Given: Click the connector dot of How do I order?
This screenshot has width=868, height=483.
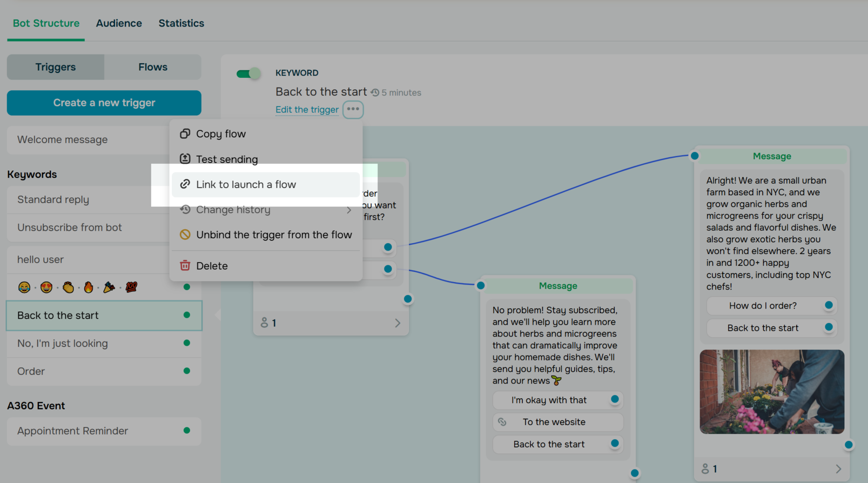Looking at the screenshot, I should point(829,305).
